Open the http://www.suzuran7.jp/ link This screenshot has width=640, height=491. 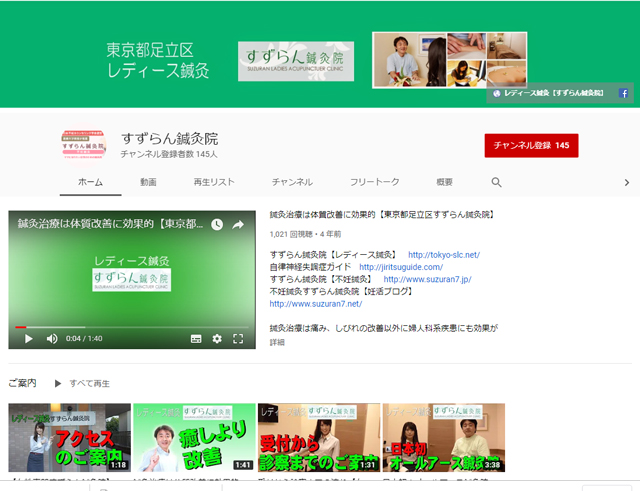tap(427, 279)
